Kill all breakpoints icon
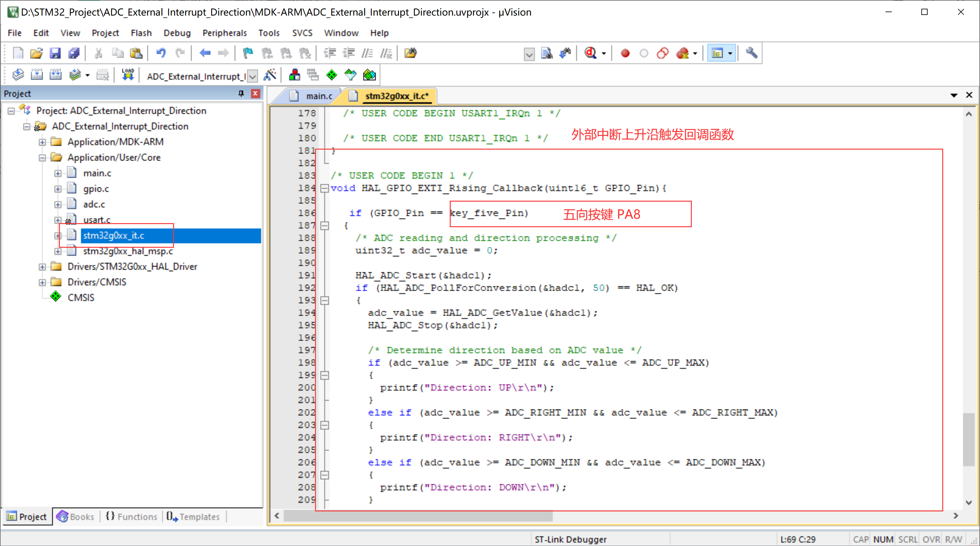980x546 pixels. click(x=682, y=53)
